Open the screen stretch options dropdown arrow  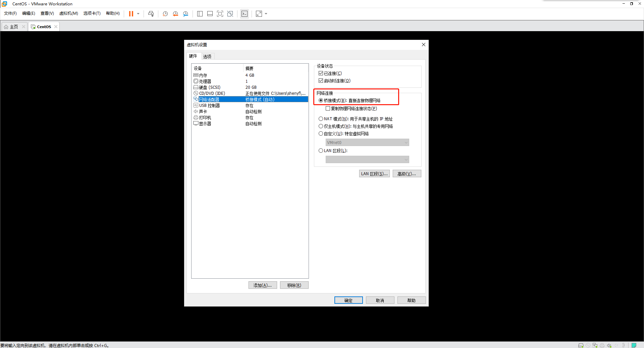pos(266,14)
